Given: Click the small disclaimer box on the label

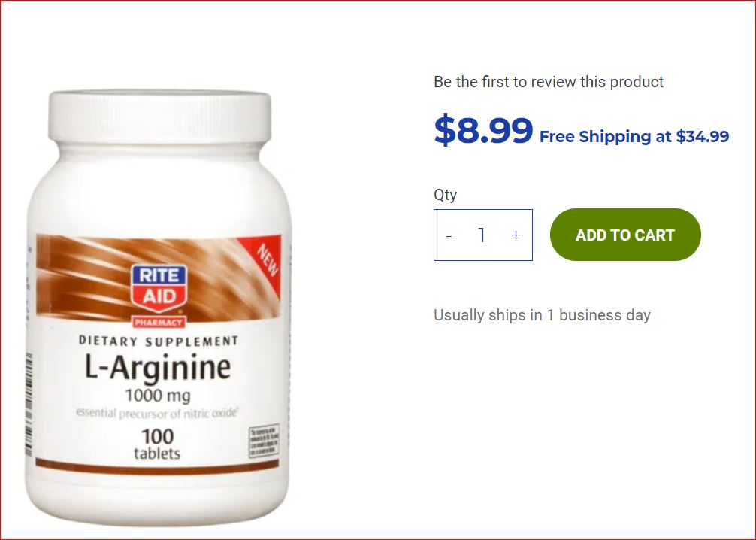Looking at the screenshot, I should click(264, 441).
